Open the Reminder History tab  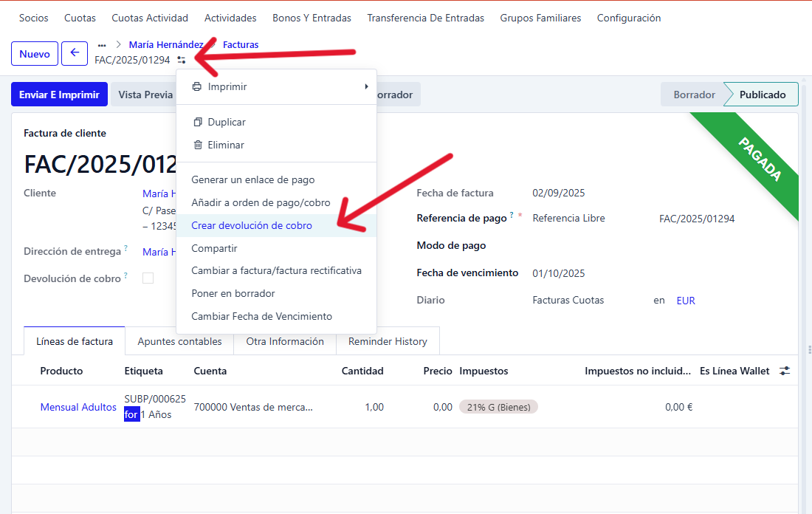click(x=388, y=341)
